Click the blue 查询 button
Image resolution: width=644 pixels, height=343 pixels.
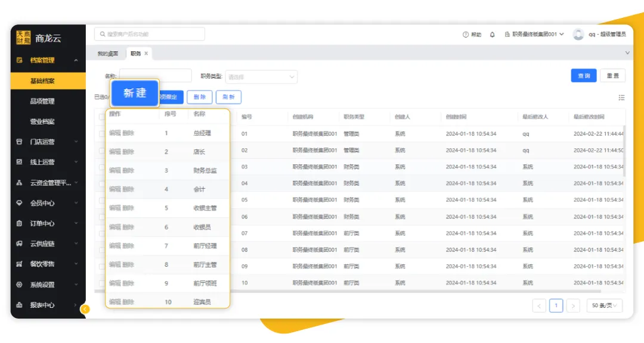click(x=584, y=76)
